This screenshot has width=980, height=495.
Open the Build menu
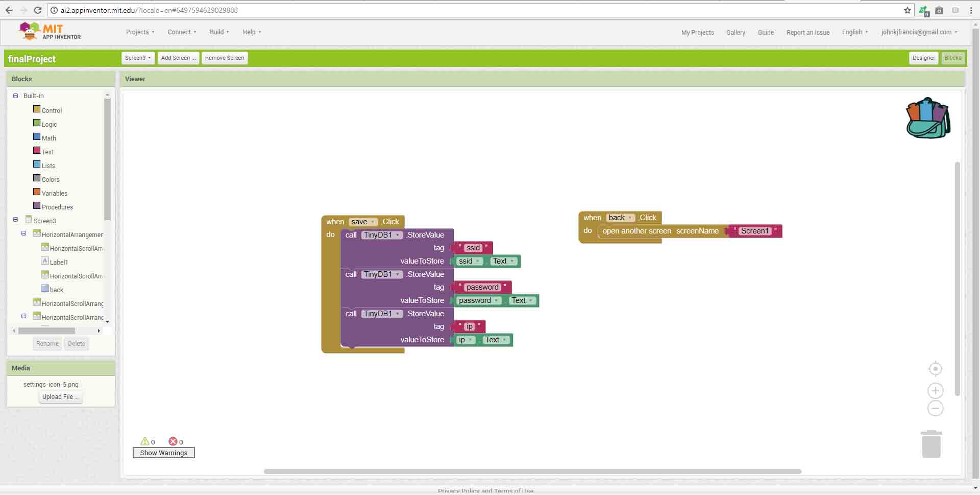pyautogui.click(x=219, y=32)
